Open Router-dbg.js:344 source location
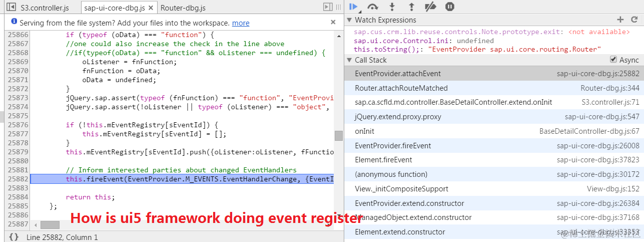The width and height of the screenshot is (644, 242). 610,88
